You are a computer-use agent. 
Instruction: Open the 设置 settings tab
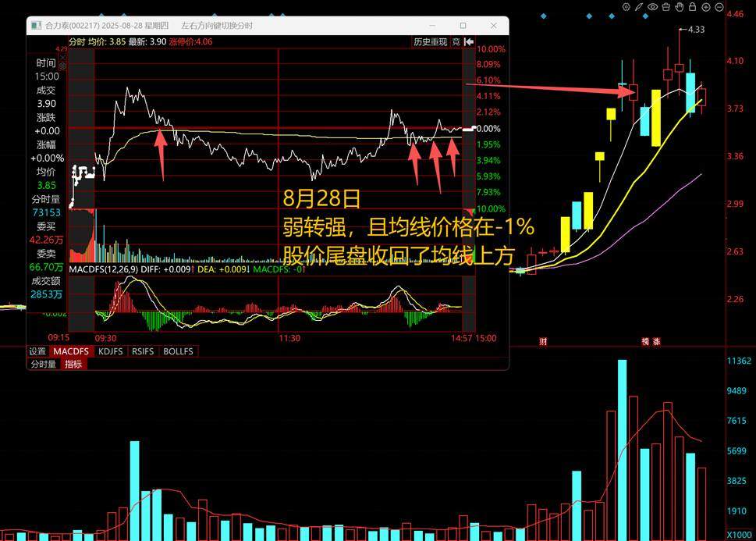pos(37,351)
